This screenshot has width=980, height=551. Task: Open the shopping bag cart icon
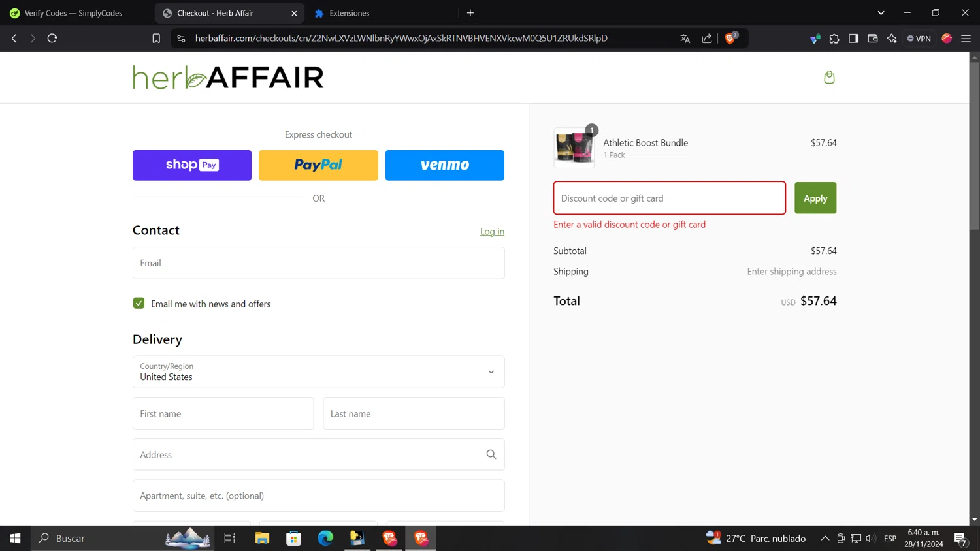[829, 77]
